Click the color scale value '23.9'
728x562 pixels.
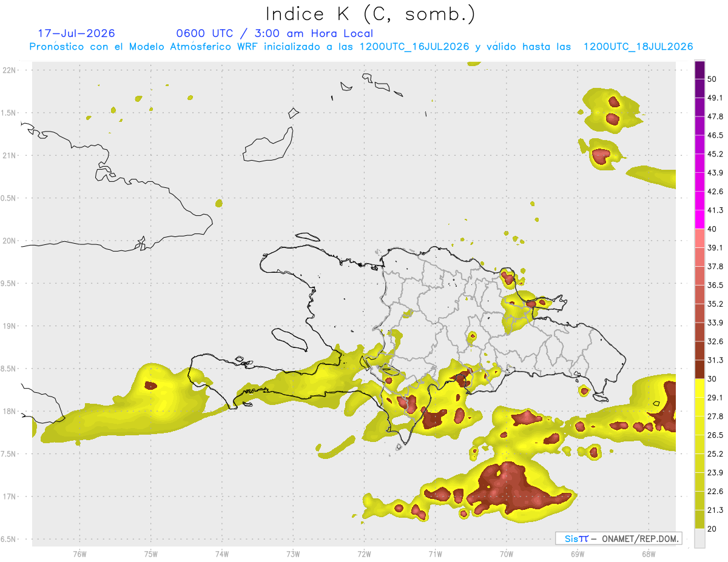(715, 472)
